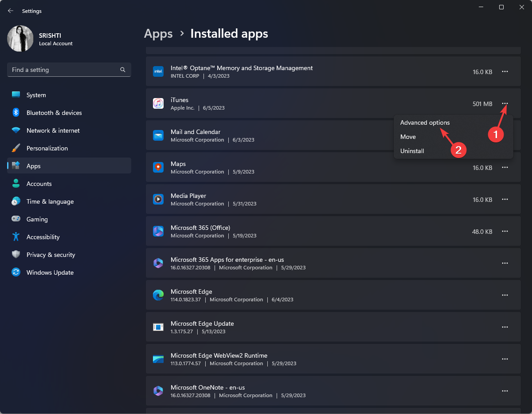Open more options for Microsoft Edge
The image size is (532, 414).
pos(505,295)
